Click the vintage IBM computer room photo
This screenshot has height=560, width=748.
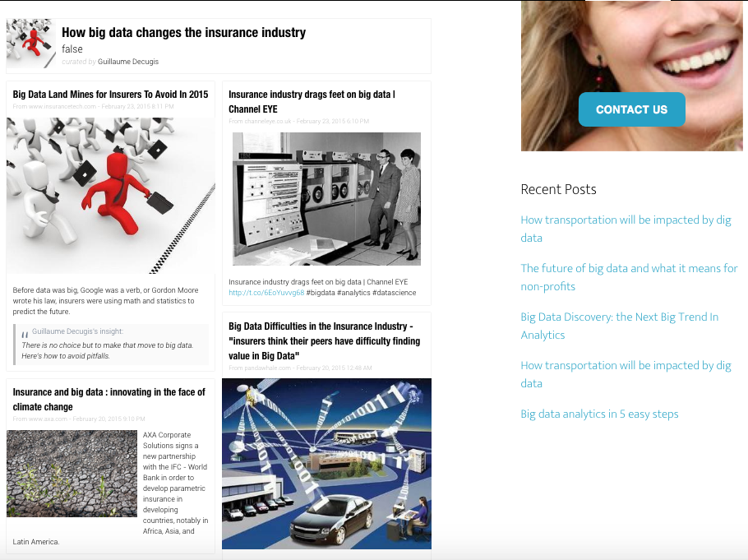[x=327, y=199]
